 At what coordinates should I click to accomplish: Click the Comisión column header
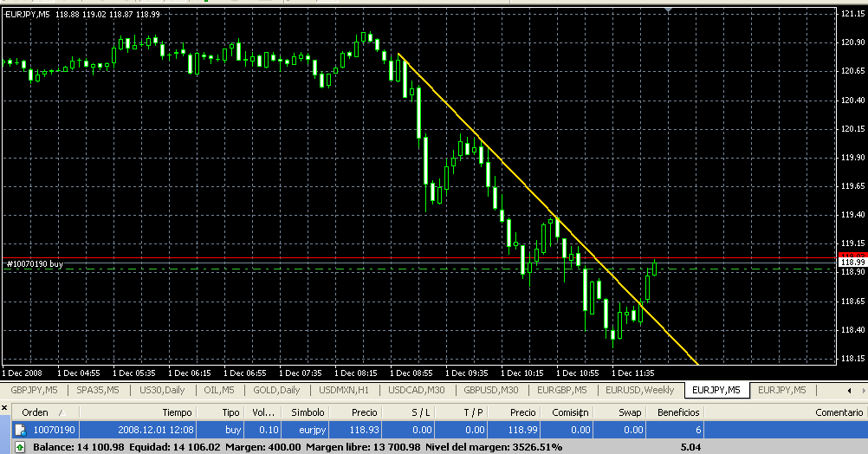click(565, 412)
